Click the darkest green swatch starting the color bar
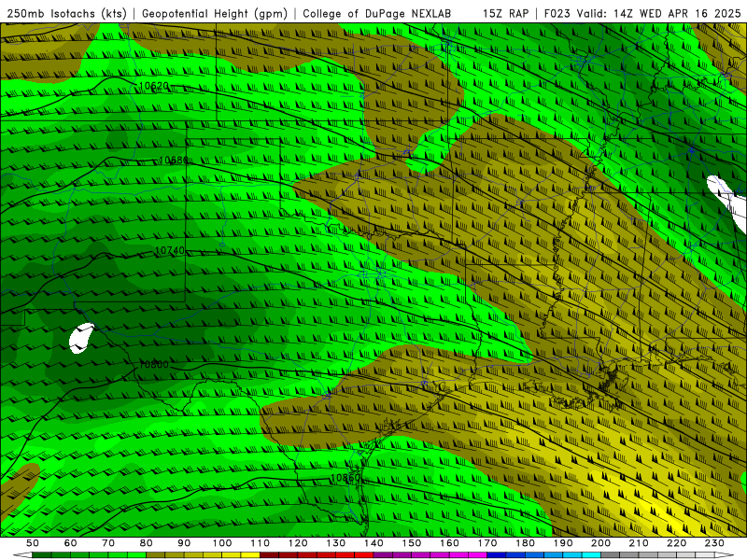Viewport: 747px width, 560px height. [42, 555]
